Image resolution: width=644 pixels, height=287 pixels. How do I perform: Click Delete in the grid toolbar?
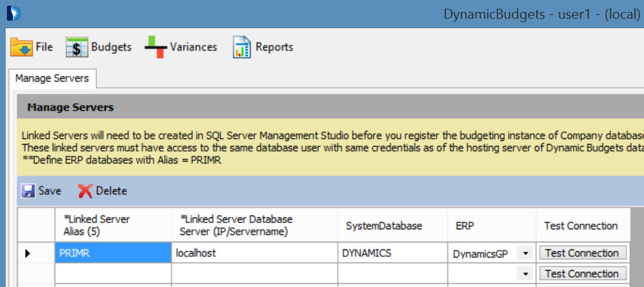(x=102, y=191)
